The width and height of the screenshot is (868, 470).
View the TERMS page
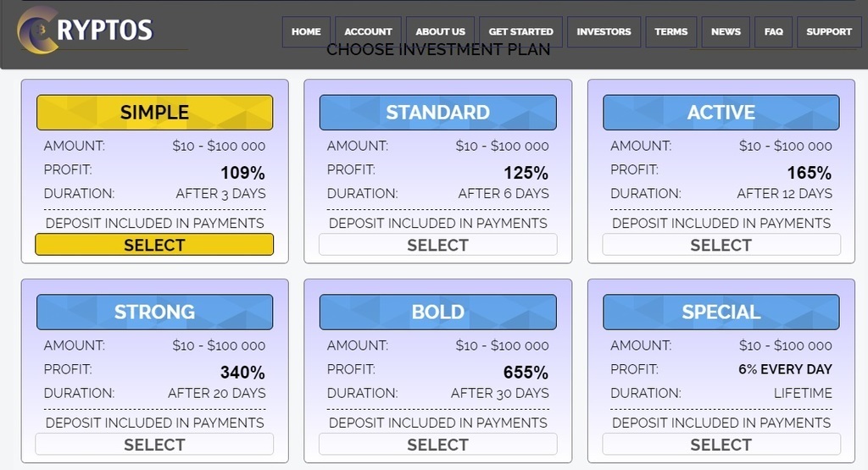pos(670,31)
